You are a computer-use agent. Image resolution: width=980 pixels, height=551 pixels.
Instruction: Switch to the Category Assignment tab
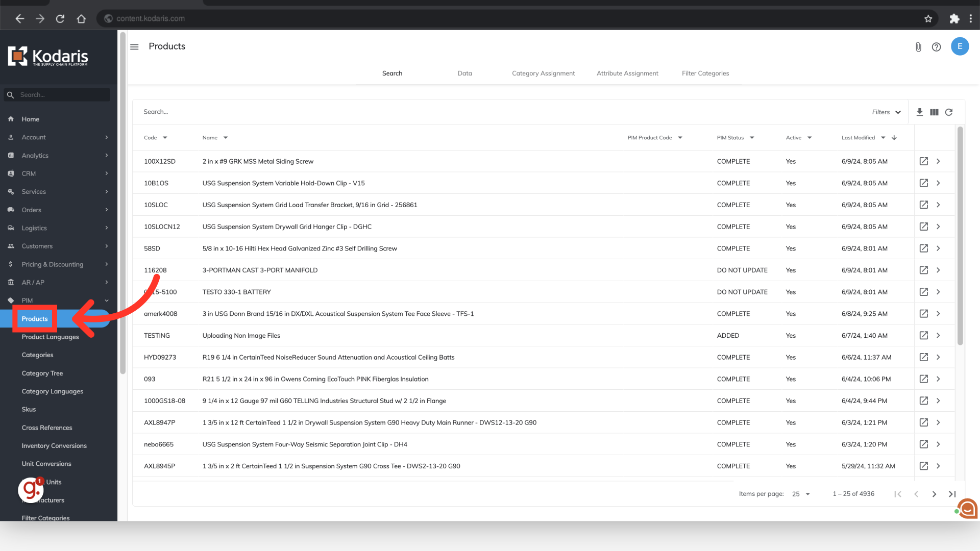pyautogui.click(x=543, y=73)
